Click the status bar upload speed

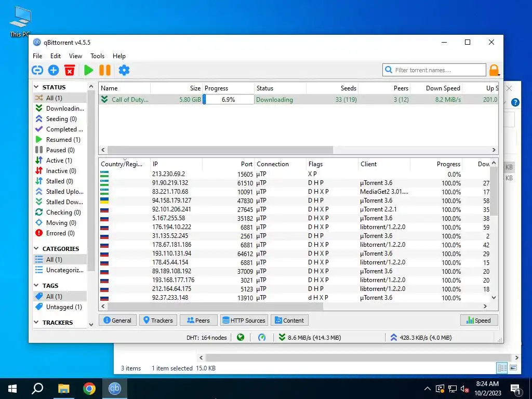pyautogui.click(x=421, y=338)
